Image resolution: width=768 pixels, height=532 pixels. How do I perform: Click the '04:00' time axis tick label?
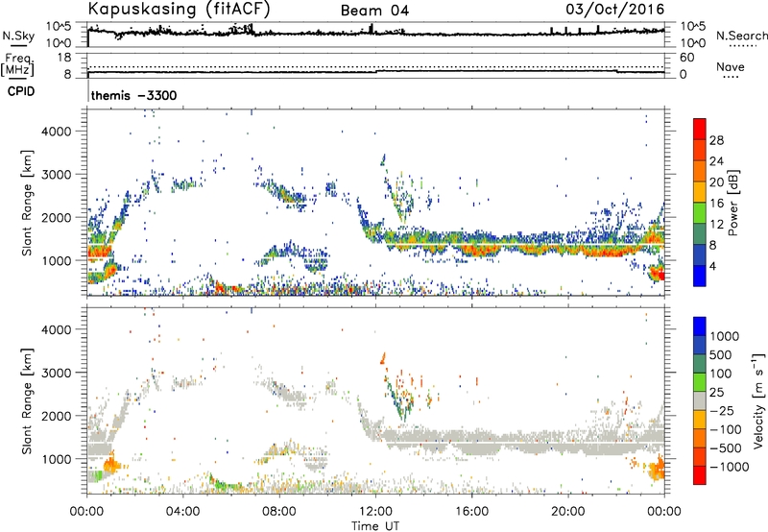[x=183, y=512]
